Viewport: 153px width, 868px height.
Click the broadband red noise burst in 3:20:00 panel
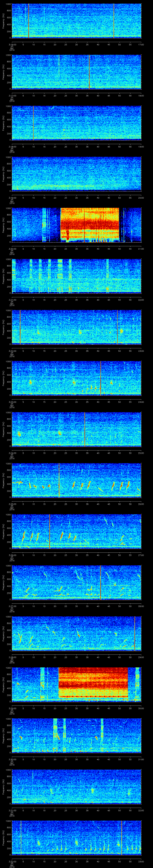click(90, 225)
